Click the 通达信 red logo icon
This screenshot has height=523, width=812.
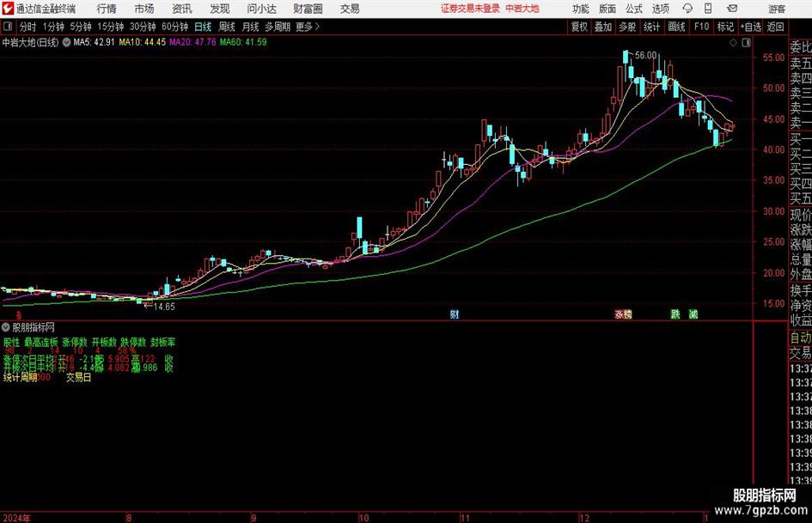[x=8, y=9]
